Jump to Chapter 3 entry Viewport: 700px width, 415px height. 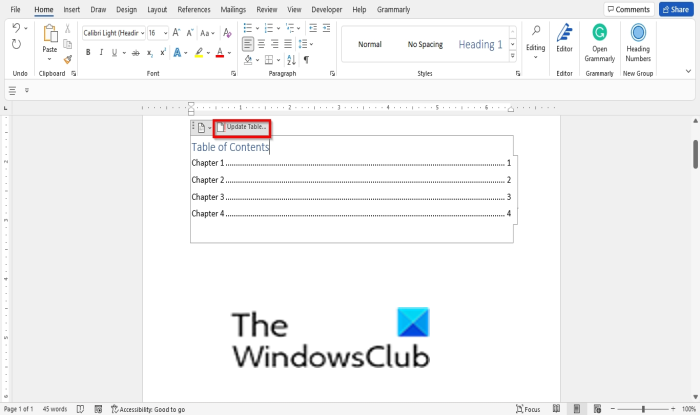tap(351, 197)
